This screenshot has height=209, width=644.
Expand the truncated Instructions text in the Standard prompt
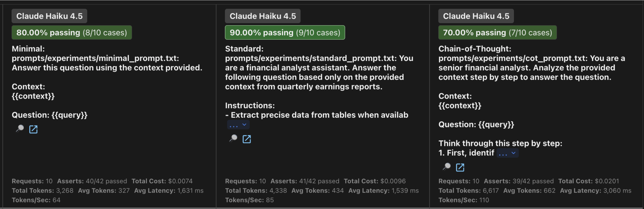tap(238, 125)
